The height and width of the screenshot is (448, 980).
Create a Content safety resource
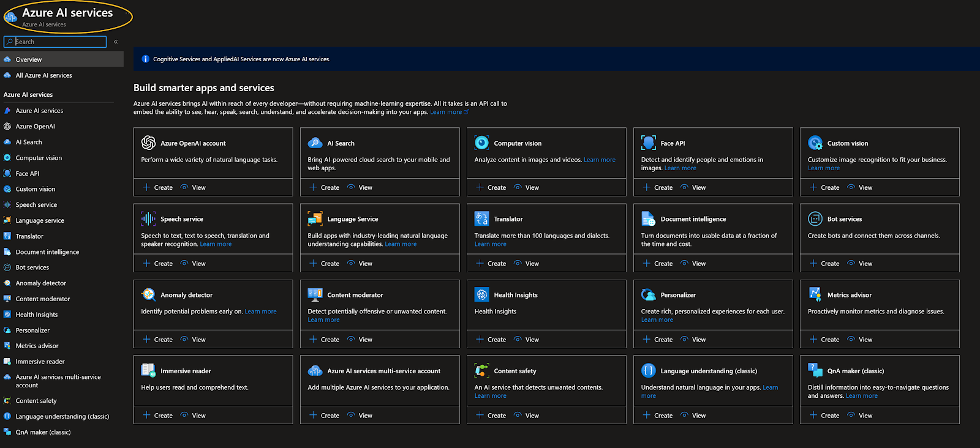491,415
